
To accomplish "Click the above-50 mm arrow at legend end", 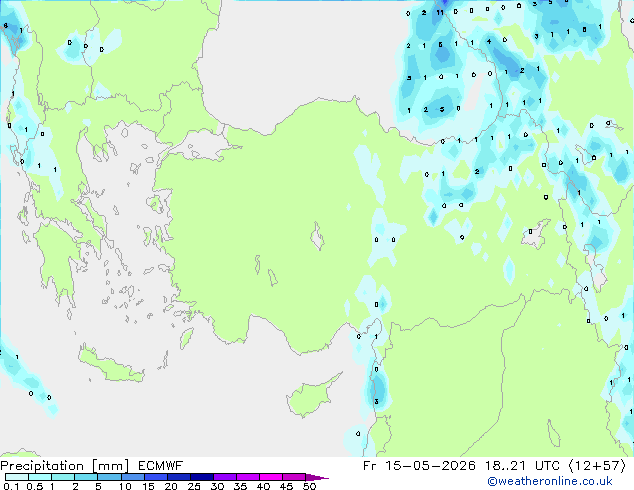I will (x=317, y=477).
